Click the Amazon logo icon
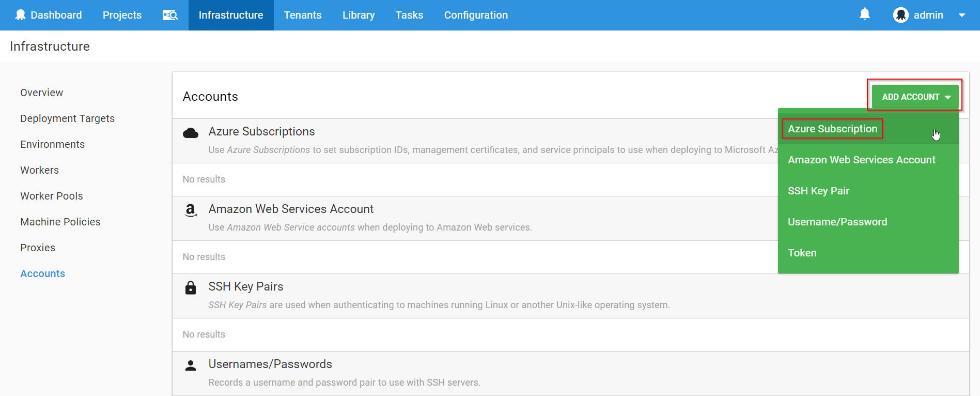 click(191, 210)
